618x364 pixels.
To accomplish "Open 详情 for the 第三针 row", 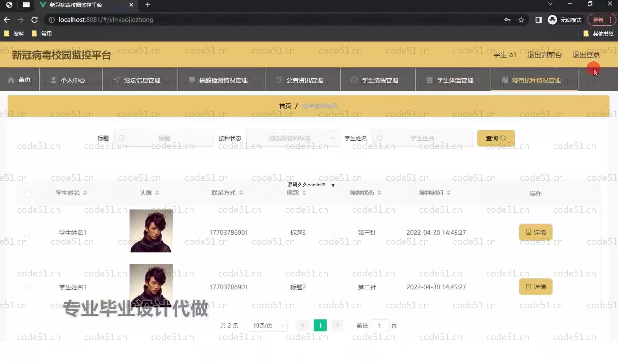I will click(536, 232).
